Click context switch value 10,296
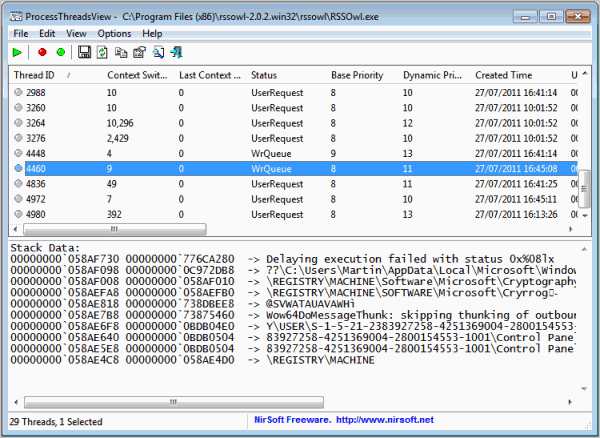 pos(120,123)
